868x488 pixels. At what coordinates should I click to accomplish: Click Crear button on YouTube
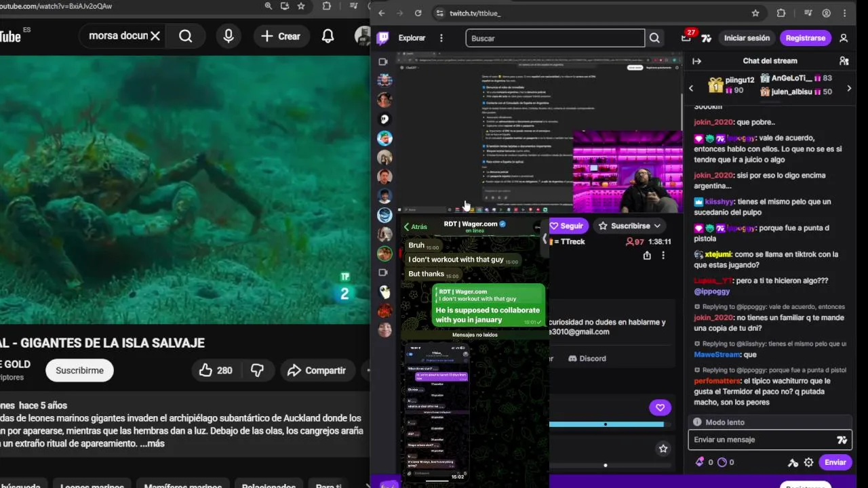point(281,36)
